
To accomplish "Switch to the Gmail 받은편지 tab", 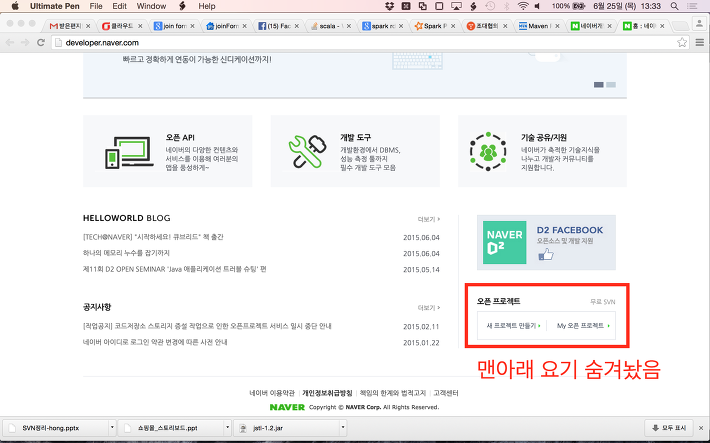I will 69,26.
